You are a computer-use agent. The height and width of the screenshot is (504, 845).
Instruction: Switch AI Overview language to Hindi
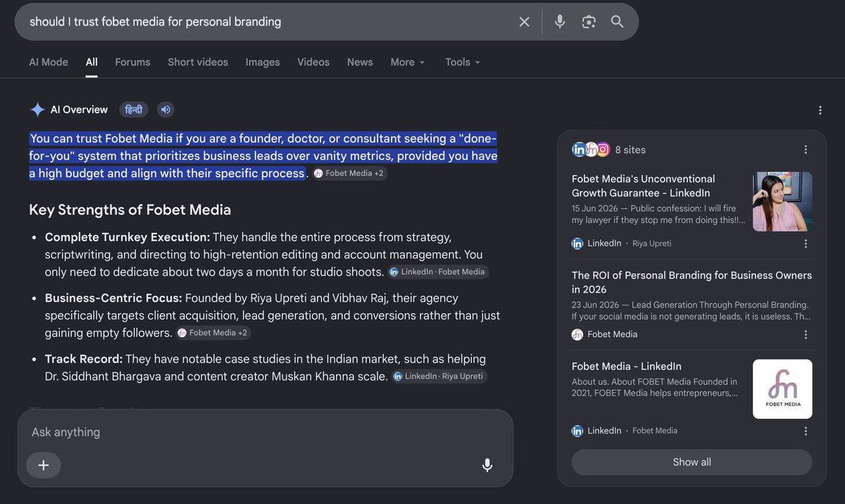(134, 110)
